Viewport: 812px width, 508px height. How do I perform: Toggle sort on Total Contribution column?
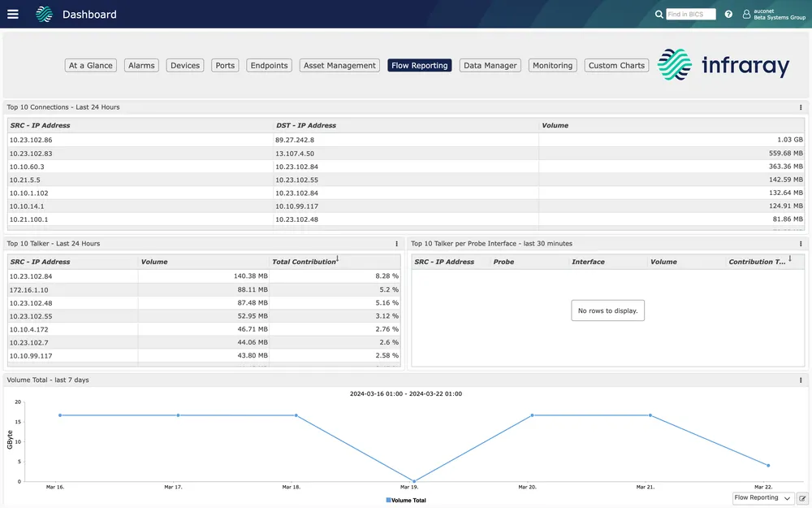tap(305, 261)
